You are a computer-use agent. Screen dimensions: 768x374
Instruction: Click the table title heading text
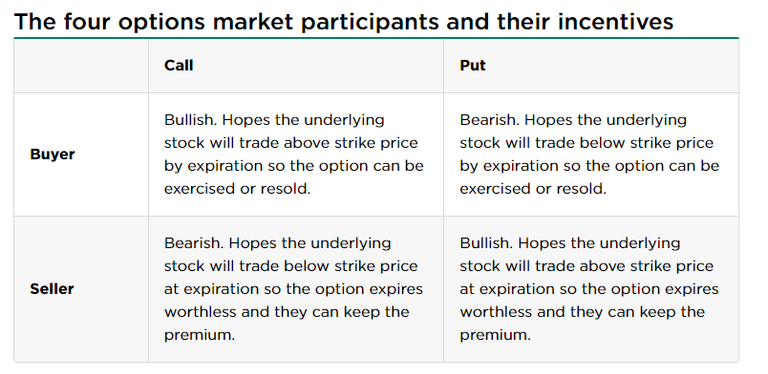343,22
